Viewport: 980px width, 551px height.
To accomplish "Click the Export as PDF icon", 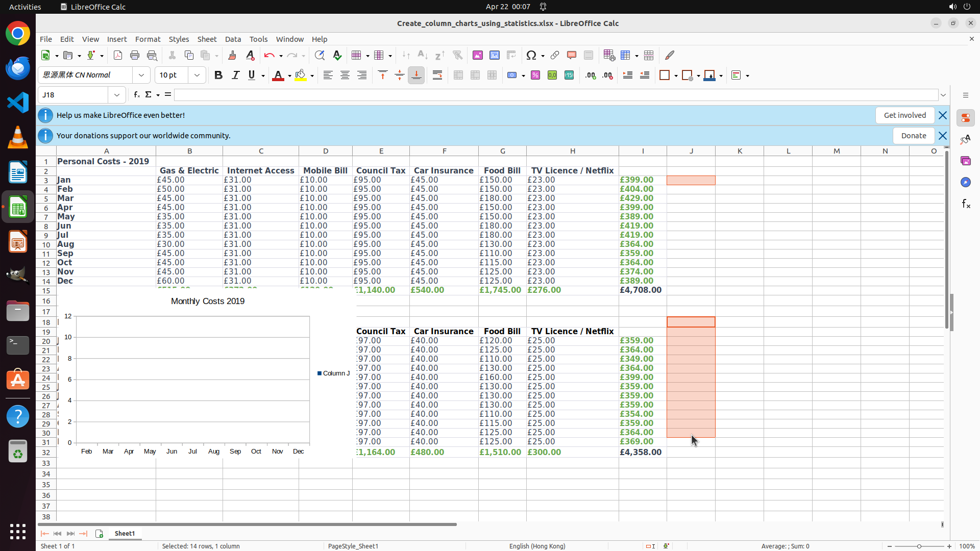I will (118, 56).
